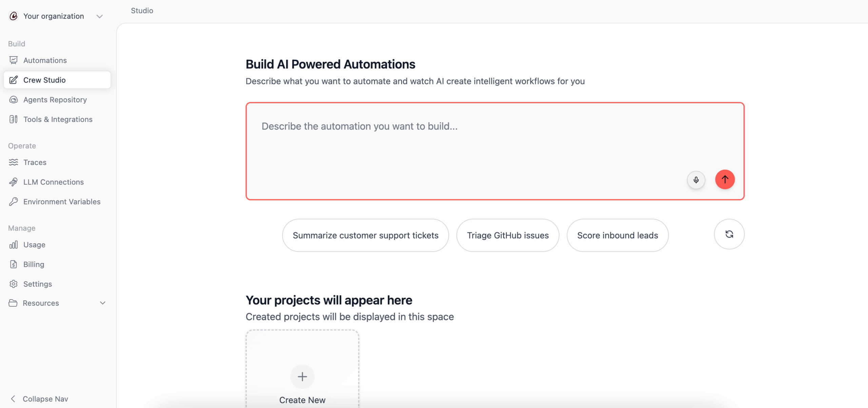Open Tools & Integrations section
The width and height of the screenshot is (868, 408).
click(58, 119)
